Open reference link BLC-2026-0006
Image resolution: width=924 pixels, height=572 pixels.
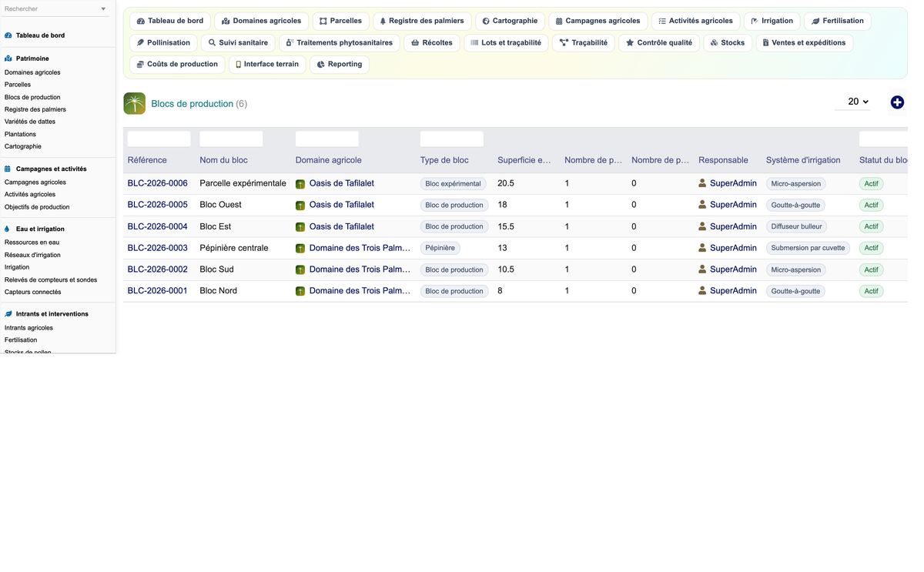click(x=158, y=183)
